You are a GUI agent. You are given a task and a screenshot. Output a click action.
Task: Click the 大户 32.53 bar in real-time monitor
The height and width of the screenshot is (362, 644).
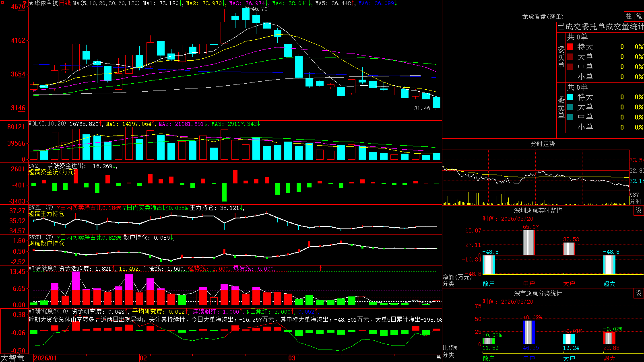569,249
